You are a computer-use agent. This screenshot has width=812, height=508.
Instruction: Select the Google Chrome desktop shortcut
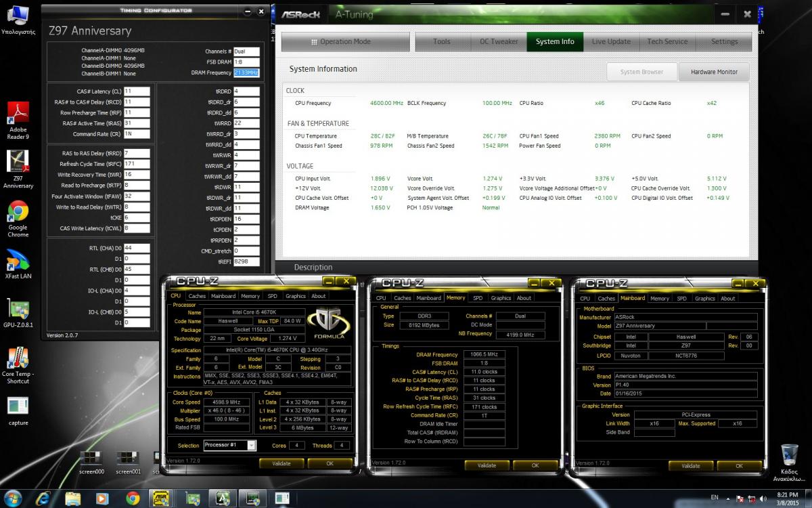18,218
